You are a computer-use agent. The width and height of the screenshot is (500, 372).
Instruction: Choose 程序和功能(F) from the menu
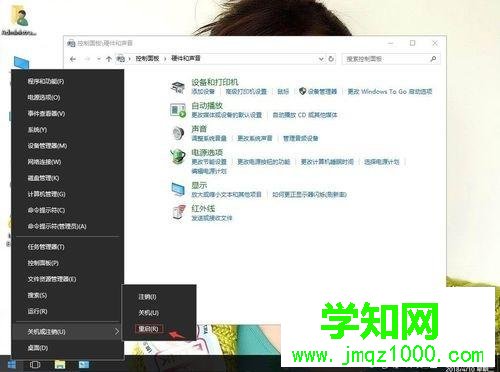coord(46,81)
